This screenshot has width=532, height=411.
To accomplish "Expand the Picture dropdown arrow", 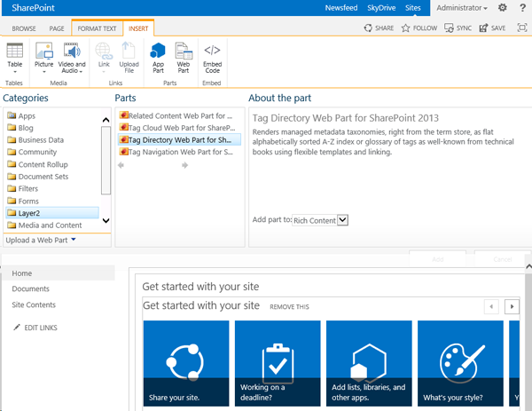I will pyautogui.click(x=43, y=72).
